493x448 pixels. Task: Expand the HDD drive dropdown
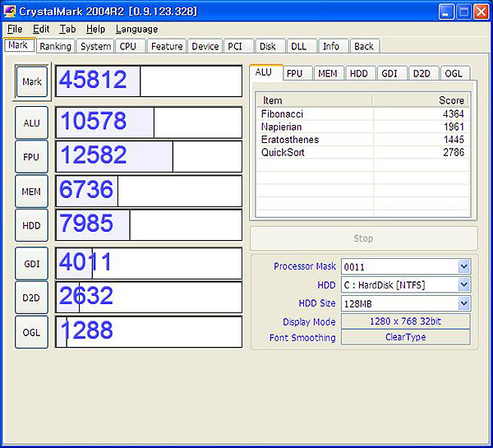pos(464,284)
